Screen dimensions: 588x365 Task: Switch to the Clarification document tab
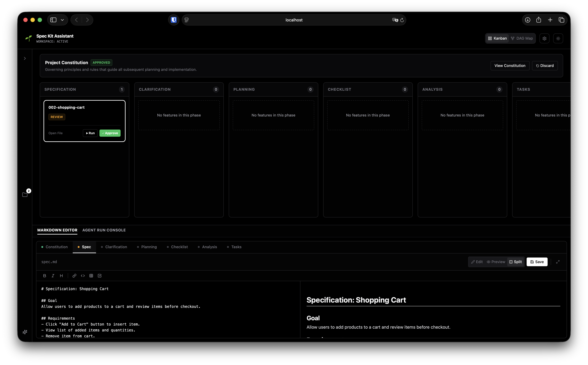point(114,247)
